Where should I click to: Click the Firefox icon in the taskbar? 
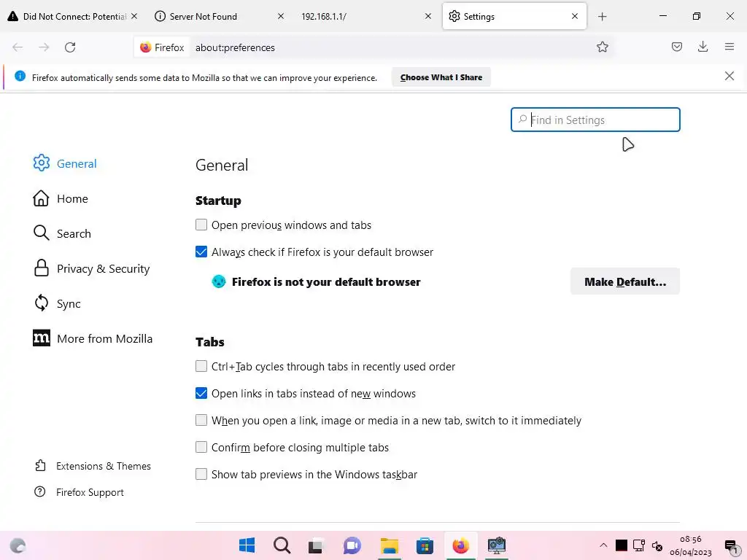[x=460, y=545]
